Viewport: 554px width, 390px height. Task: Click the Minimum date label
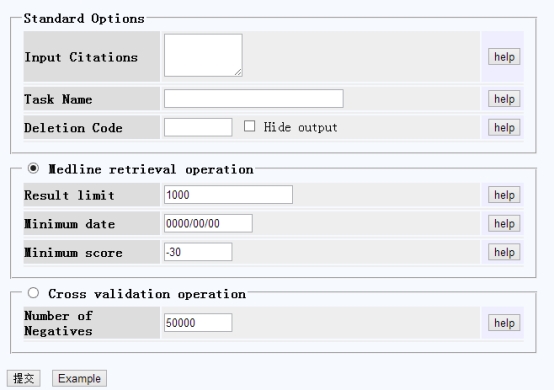point(69,224)
